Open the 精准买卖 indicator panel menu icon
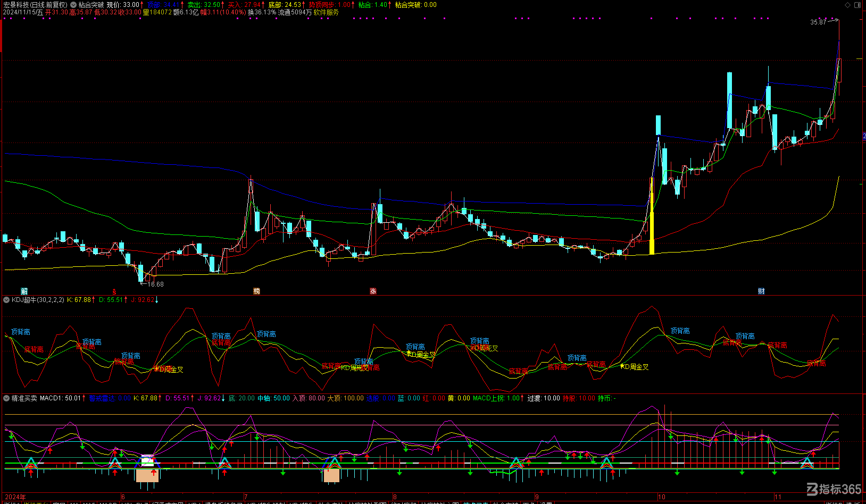The width and height of the screenshot is (866, 504). (6, 398)
